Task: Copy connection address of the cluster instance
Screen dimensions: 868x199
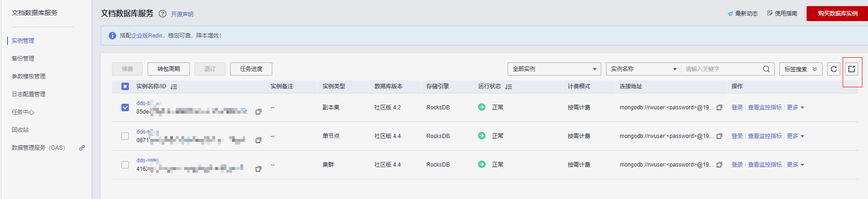Action: tap(719, 165)
